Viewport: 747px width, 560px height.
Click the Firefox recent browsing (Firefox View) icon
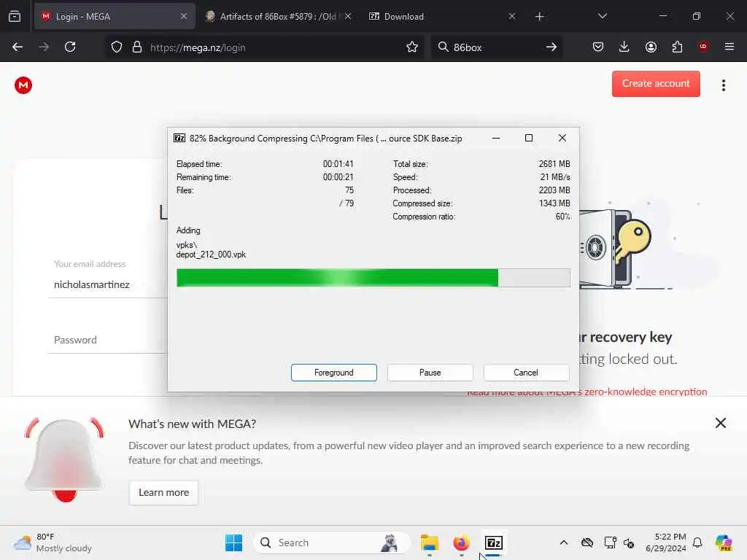pos(15,17)
